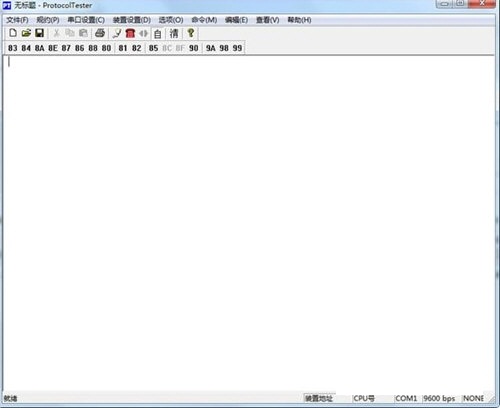Image resolution: width=500 pixels, height=408 pixels.
Task: Open the 选项(O) menu
Action: (x=171, y=20)
